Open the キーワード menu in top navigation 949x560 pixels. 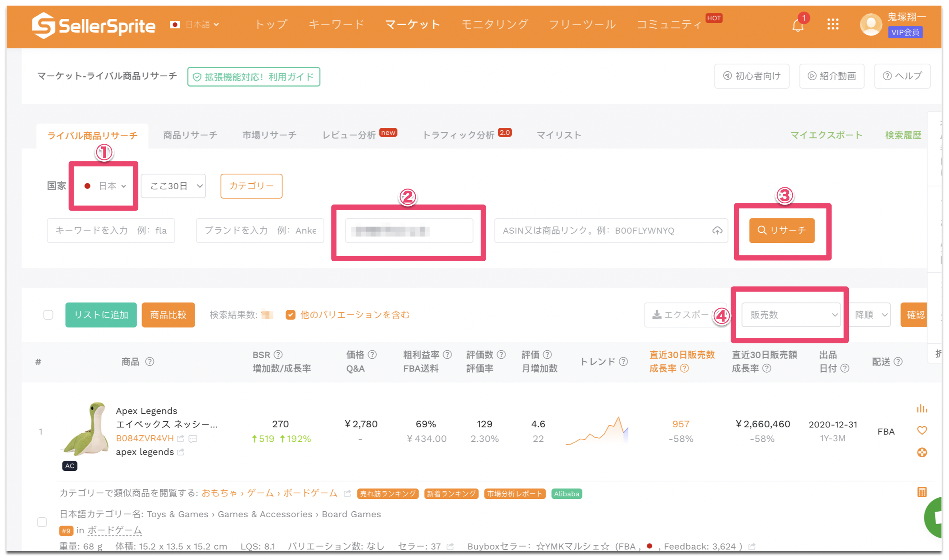(336, 24)
